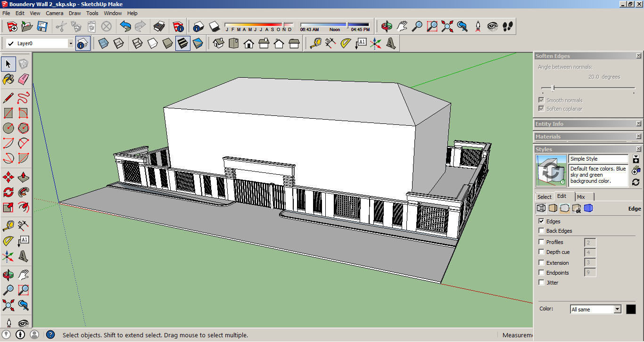This screenshot has width=644, height=342.
Task: Switch to Wireframe face style
Action: [137, 43]
